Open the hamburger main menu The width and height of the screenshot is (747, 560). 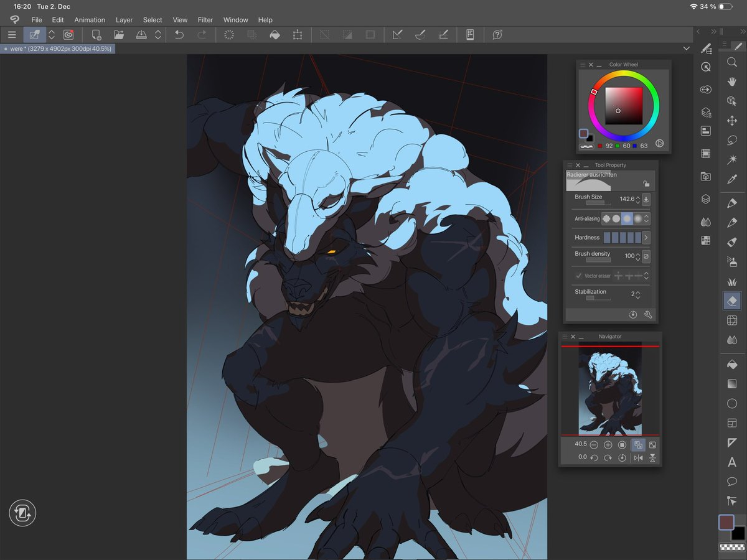[12, 35]
